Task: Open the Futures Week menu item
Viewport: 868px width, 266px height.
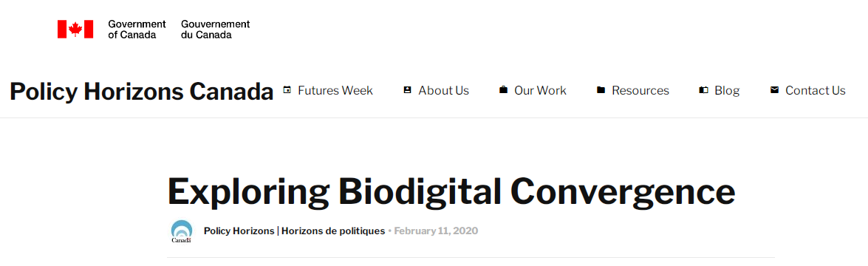Action: (x=335, y=90)
